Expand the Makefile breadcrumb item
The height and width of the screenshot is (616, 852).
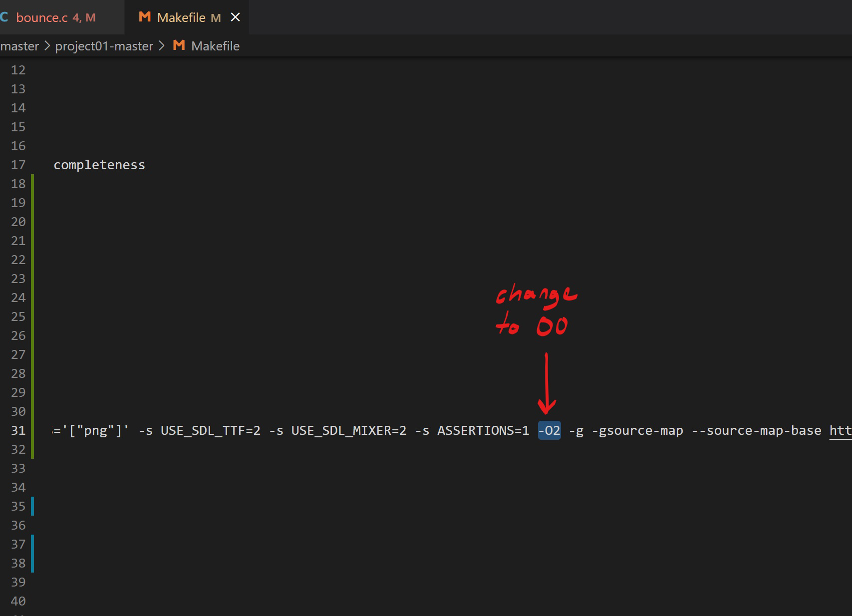point(215,46)
